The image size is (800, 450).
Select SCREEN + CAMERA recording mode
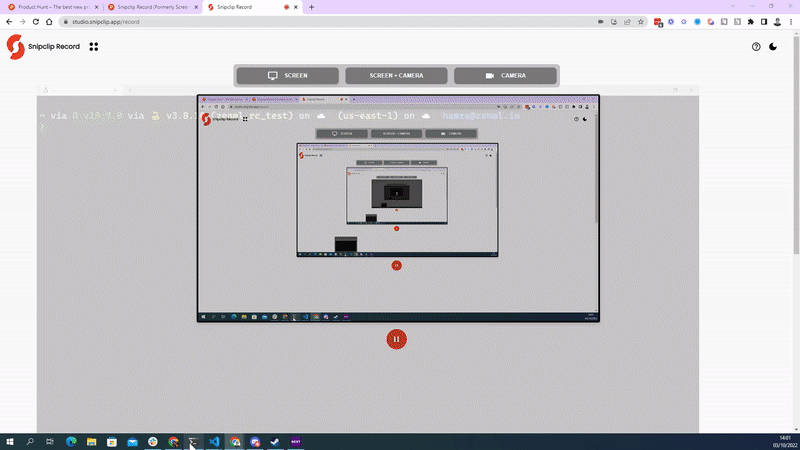(396, 76)
